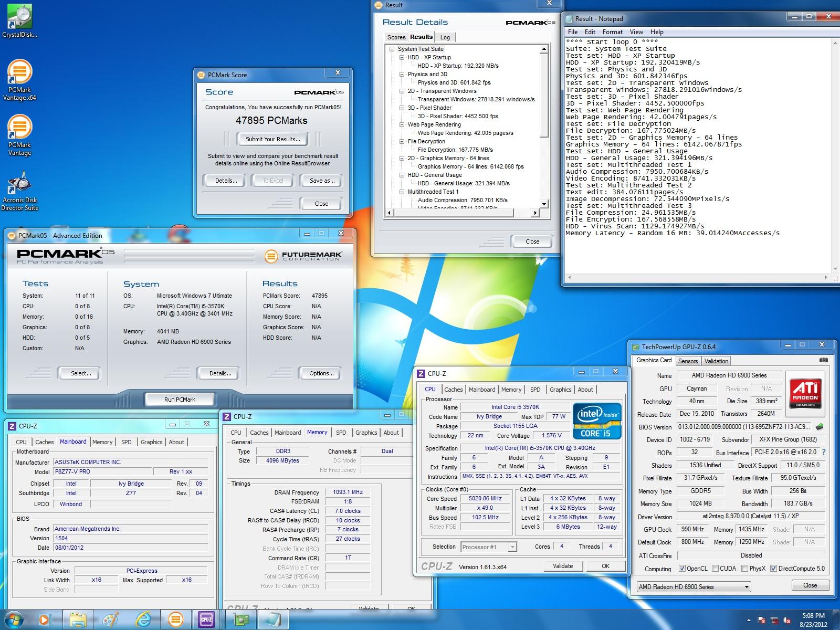Switch to Log tab in Result Details
Screen dimensions: 840x630
445,37
